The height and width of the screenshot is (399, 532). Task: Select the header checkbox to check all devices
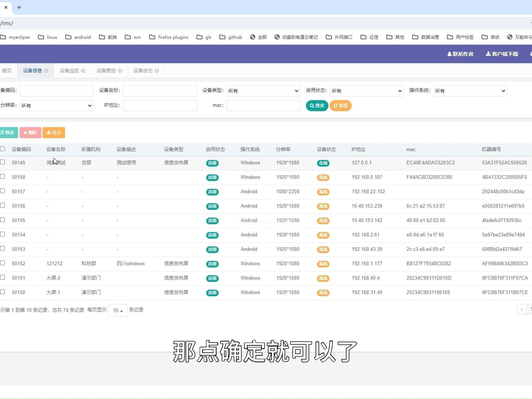[3, 149]
